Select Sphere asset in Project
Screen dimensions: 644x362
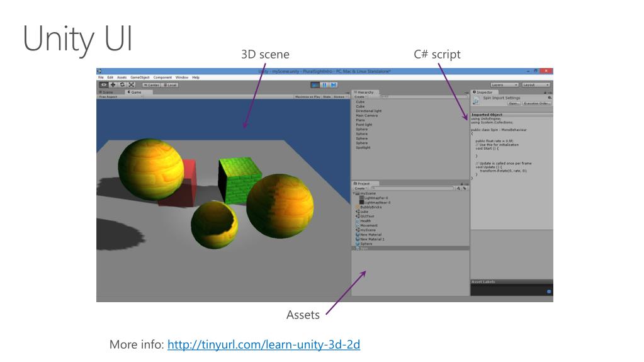364,244
